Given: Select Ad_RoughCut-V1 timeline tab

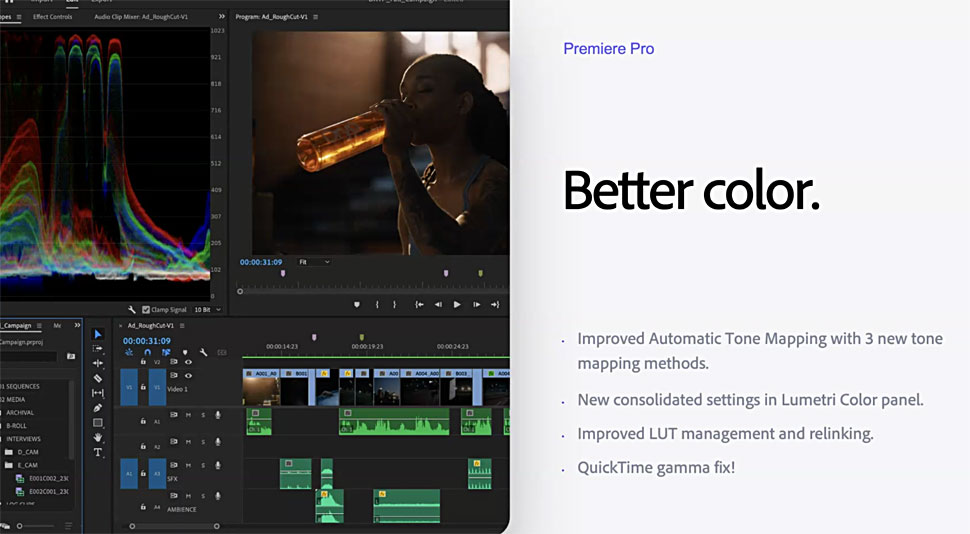Looking at the screenshot, I should pyautogui.click(x=150, y=325).
